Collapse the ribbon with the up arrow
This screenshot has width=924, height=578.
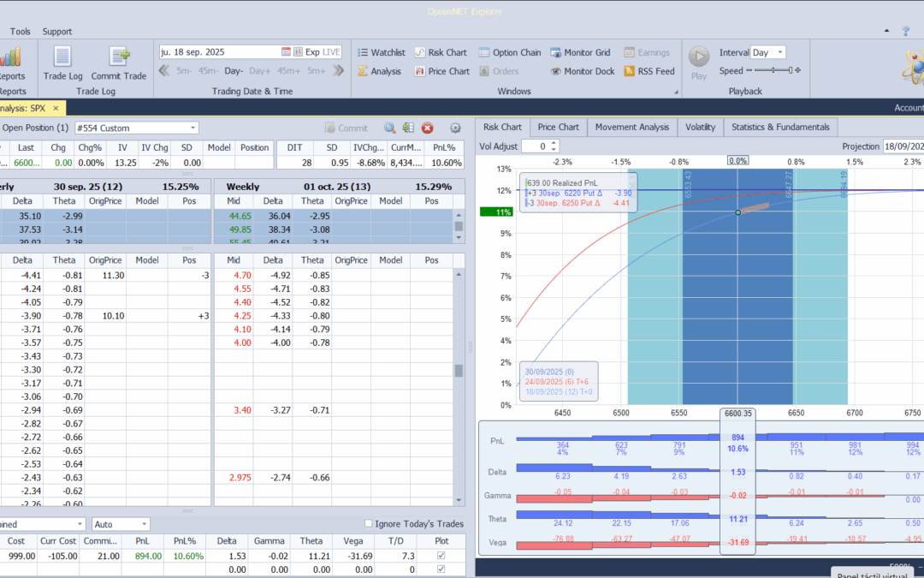coord(887,31)
